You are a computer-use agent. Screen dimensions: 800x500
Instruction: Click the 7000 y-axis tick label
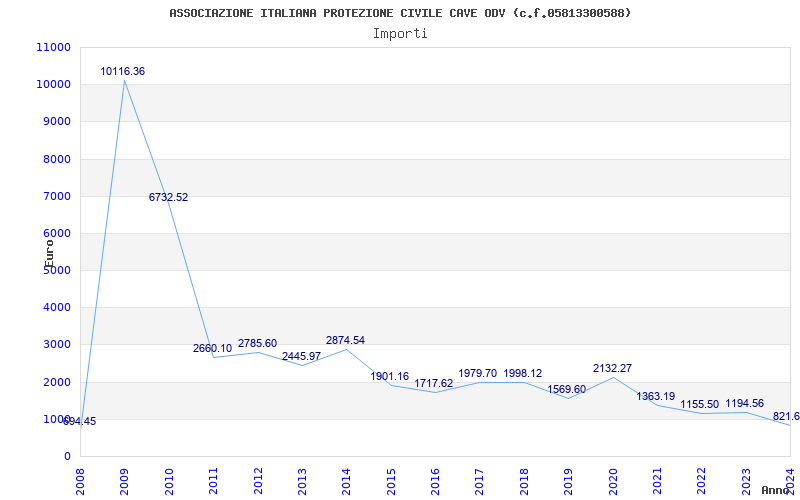tap(56, 196)
